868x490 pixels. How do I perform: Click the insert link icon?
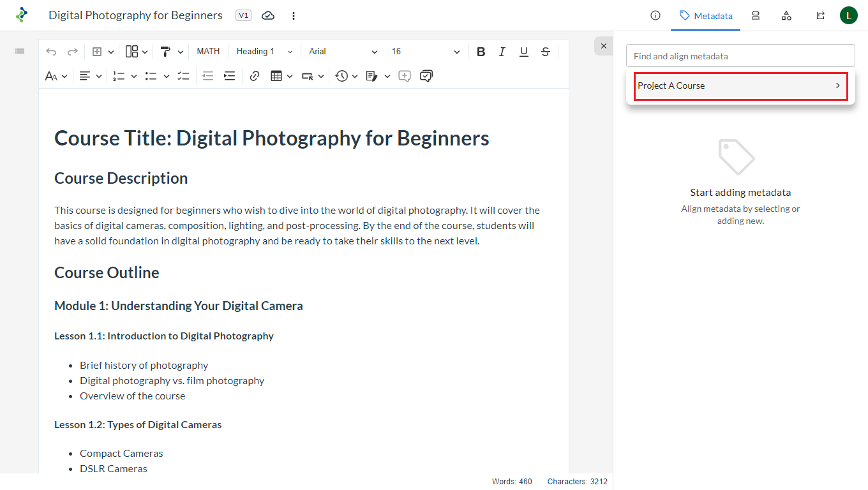point(255,76)
